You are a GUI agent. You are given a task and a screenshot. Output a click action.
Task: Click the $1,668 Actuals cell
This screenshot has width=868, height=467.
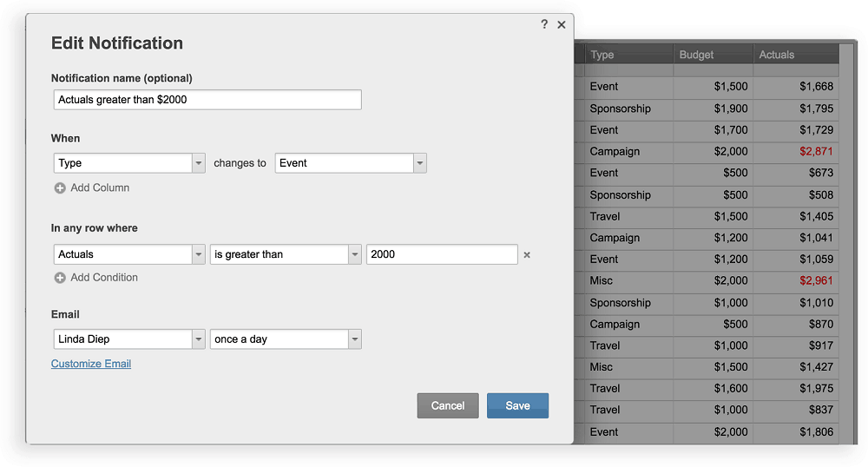796,86
